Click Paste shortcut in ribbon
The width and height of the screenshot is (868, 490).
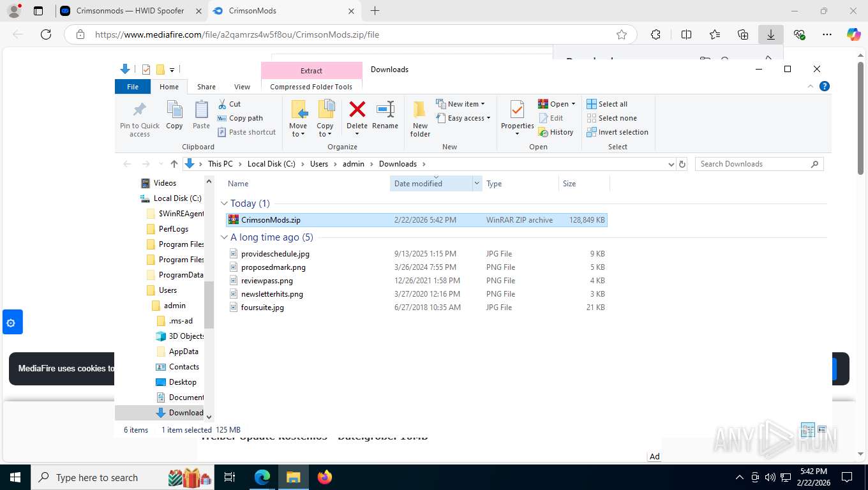point(246,132)
